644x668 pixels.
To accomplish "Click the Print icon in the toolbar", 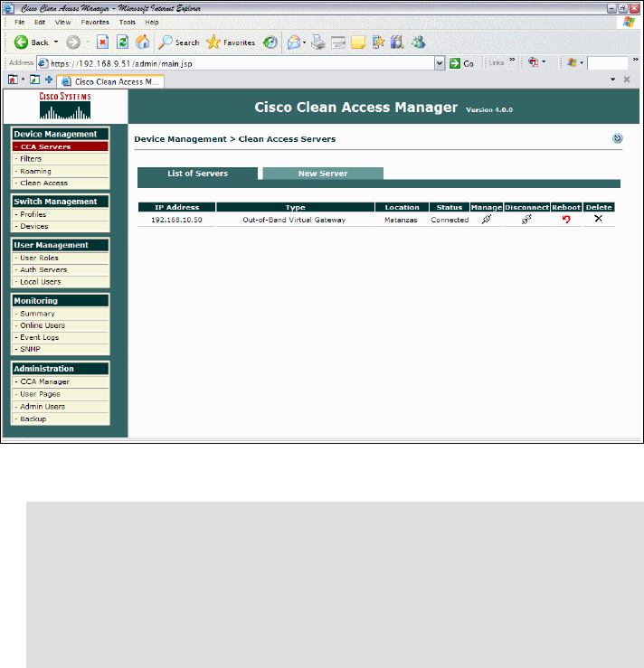I will (318, 42).
